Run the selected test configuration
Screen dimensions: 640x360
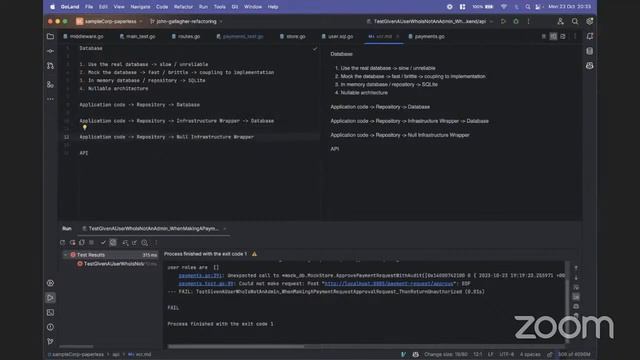tap(503, 21)
